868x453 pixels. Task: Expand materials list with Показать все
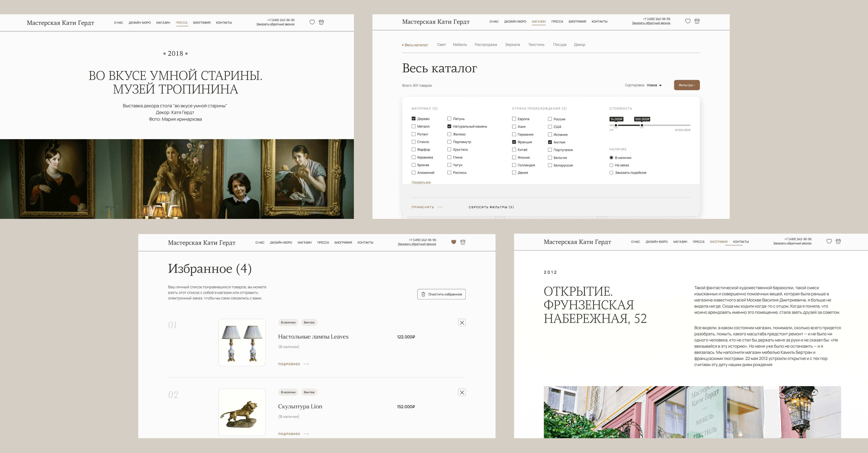pyautogui.click(x=421, y=182)
